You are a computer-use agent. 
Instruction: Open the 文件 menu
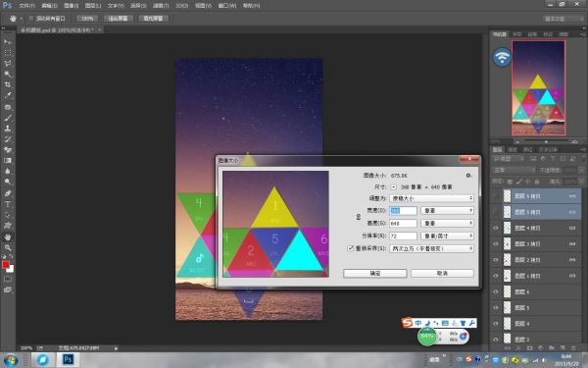point(26,6)
